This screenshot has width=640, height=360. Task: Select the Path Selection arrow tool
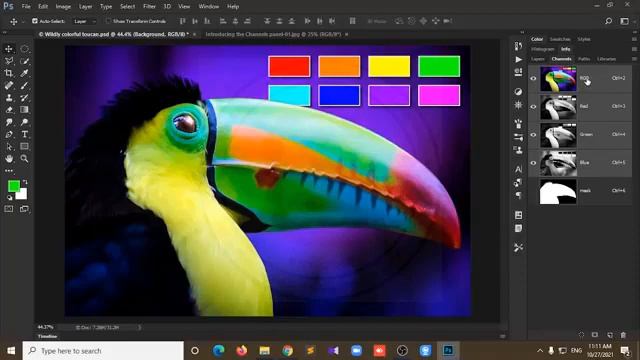[9, 147]
